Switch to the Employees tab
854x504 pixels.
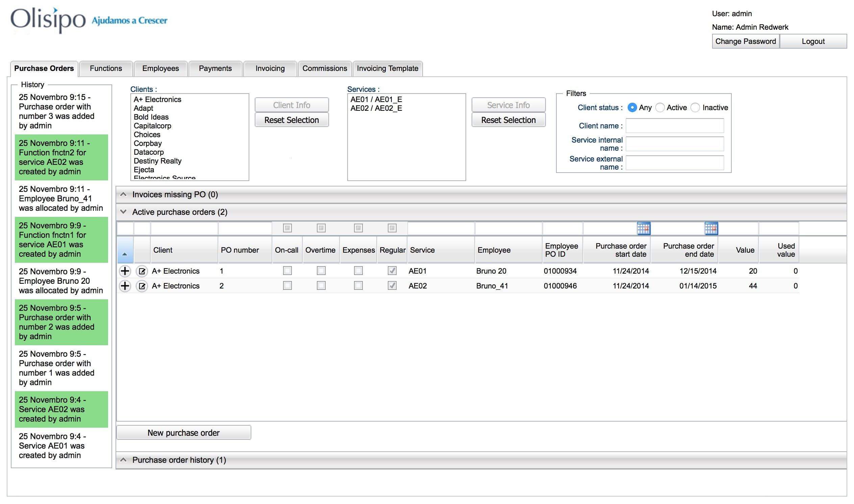160,69
